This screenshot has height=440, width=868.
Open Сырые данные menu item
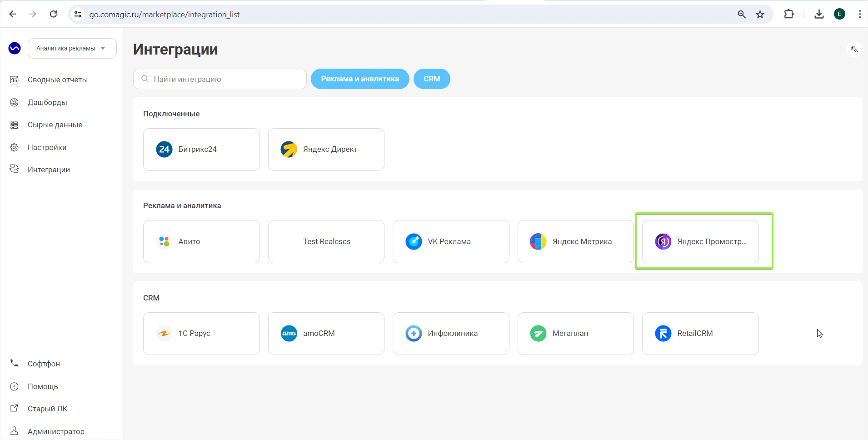[x=55, y=125]
